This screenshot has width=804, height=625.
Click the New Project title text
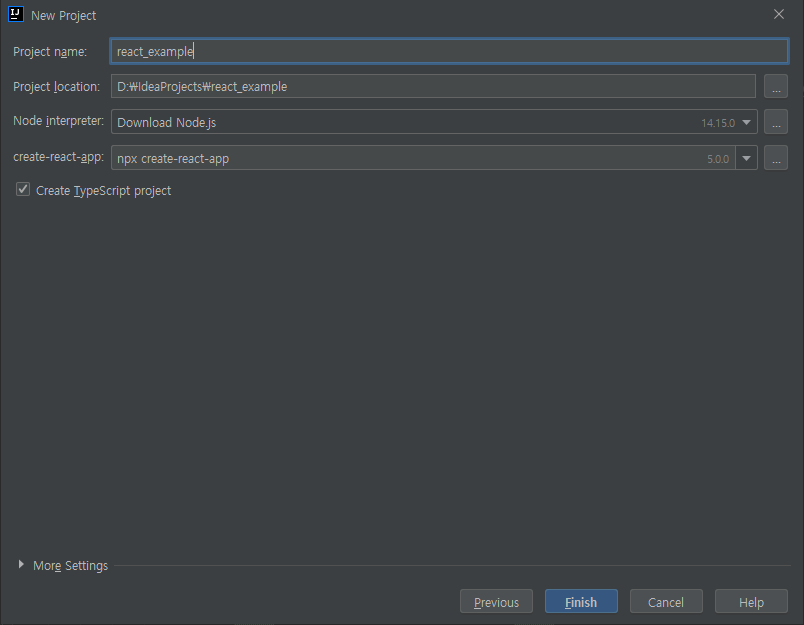point(64,16)
